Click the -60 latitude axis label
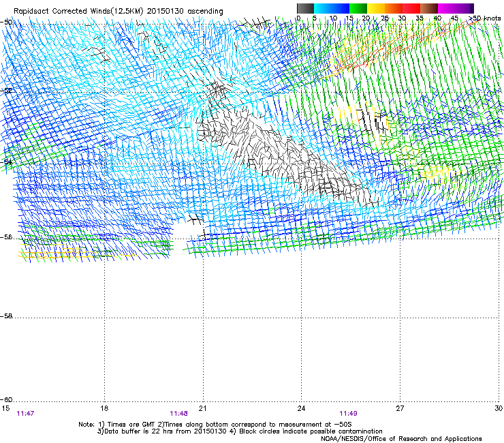This screenshot has height=443, width=504. (x=6, y=400)
